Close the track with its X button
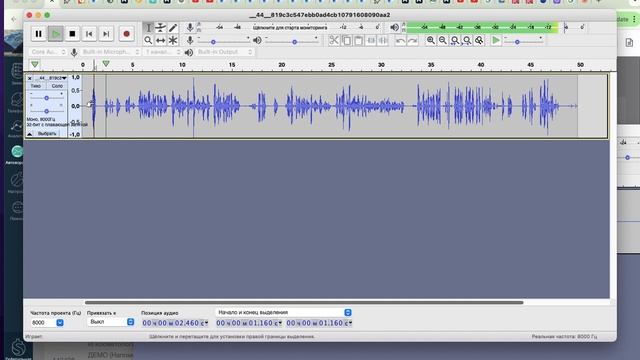Viewport: 640px width, 360px height. [30, 78]
